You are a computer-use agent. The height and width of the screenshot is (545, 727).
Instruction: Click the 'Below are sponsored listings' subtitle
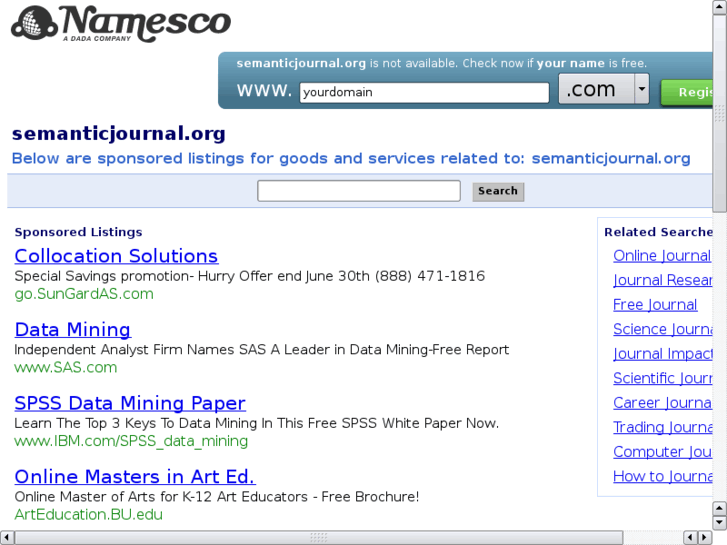tap(351, 159)
